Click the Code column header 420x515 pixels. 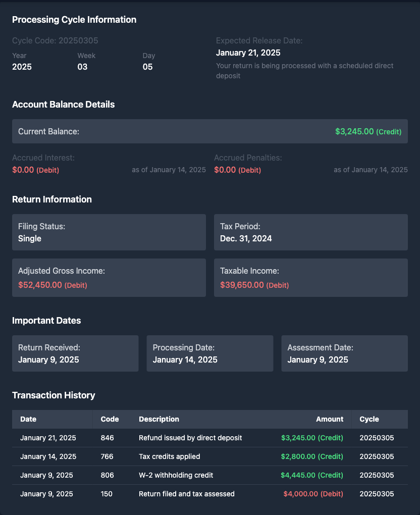(x=110, y=419)
